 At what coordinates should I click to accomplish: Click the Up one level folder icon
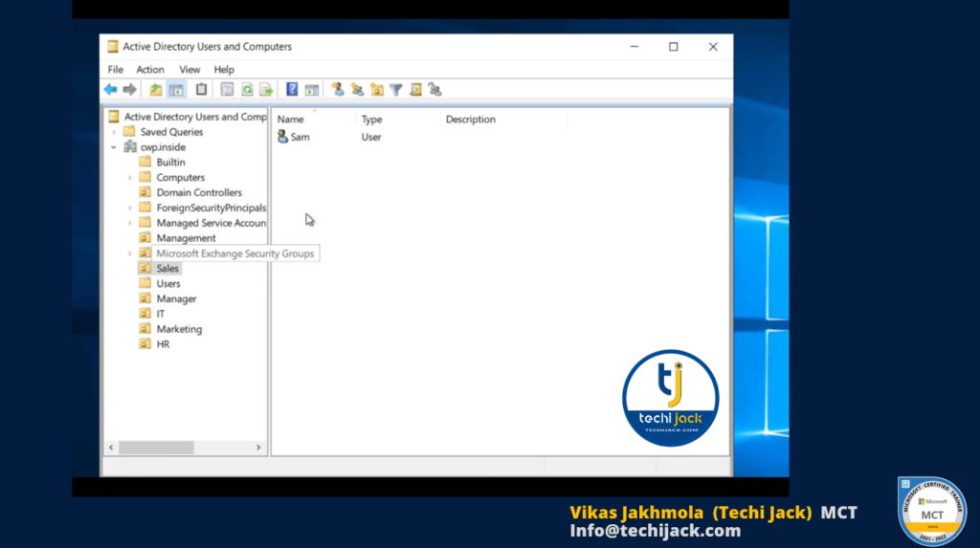[x=156, y=90]
